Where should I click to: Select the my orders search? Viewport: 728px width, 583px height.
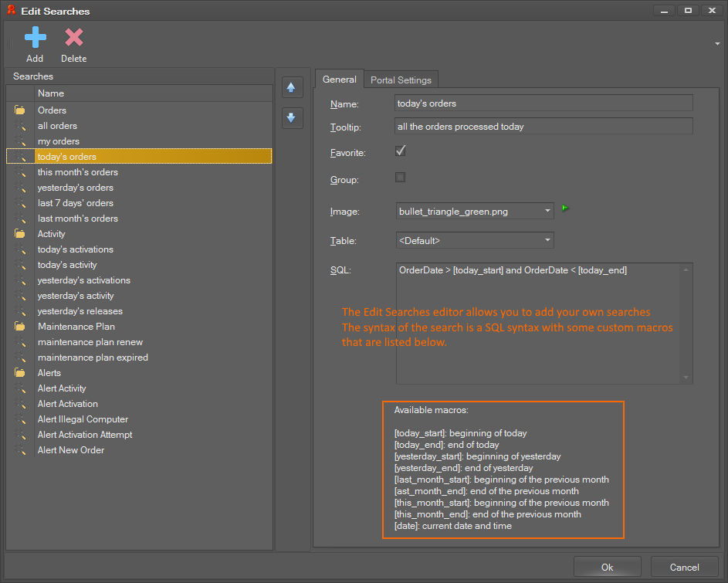(139, 141)
